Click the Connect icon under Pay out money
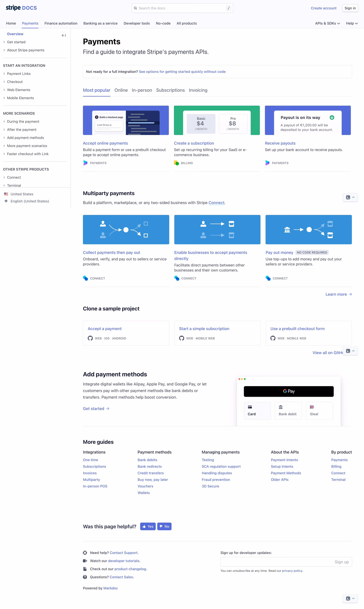 coord(268,278)
